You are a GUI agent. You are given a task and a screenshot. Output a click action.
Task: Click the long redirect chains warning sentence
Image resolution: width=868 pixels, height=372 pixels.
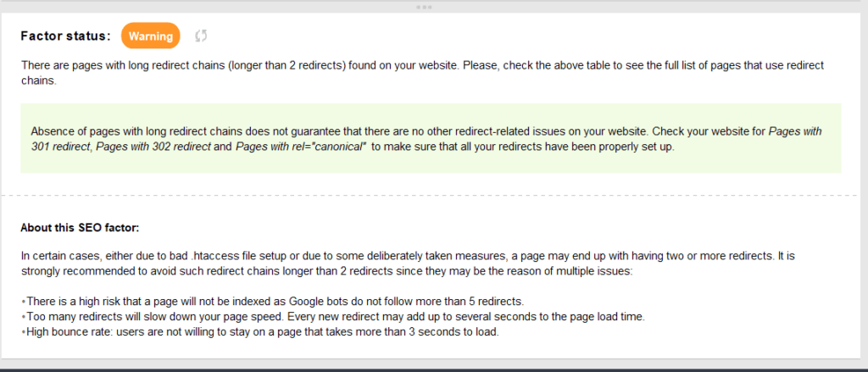point(423,73)
